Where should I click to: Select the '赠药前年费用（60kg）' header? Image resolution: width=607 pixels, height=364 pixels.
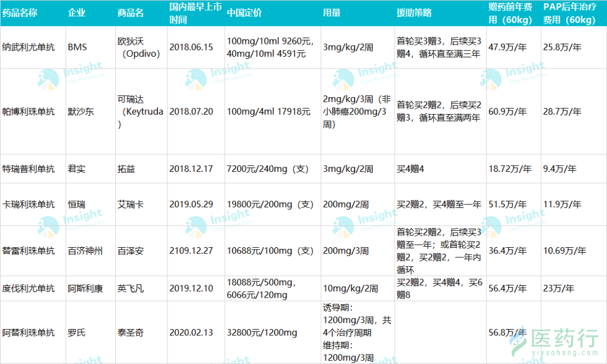[510, 13]
